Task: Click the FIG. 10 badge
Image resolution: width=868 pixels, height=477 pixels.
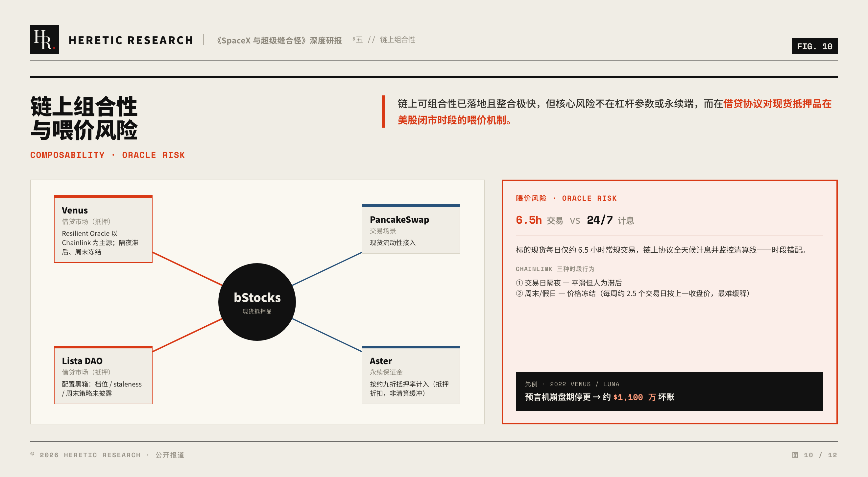Action: point(814,46)
